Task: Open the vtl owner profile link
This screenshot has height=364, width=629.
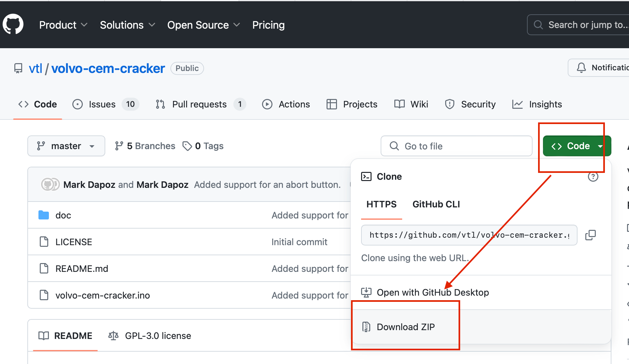Action: click(35, 68)
